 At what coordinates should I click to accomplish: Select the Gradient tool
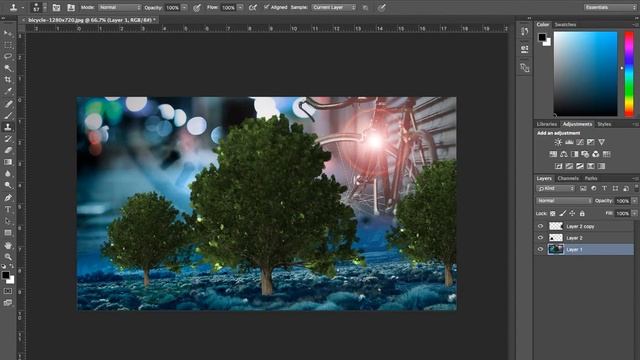[8, 162]
